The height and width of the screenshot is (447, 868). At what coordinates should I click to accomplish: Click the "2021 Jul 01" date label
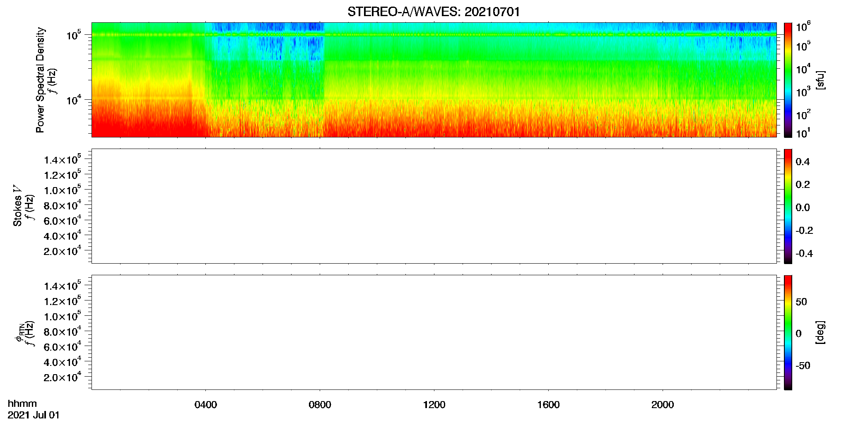(34, 415)
